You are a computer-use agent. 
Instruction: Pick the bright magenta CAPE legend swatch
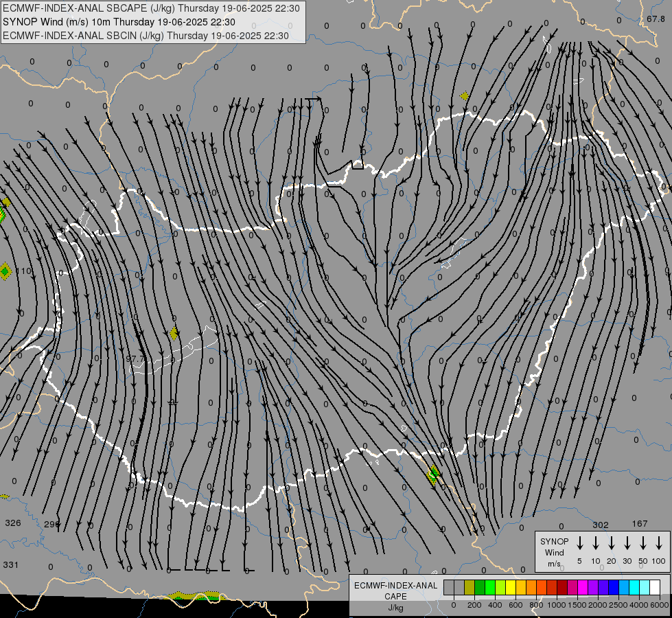point(583,587)
